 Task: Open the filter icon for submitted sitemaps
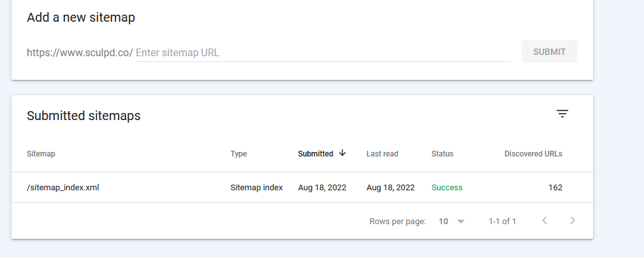pyautogui.click(x=562, y=114)
